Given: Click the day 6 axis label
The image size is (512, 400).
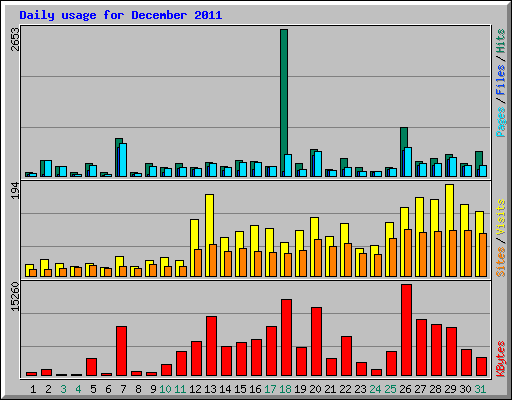Looking at the screenshot, I should [108, 389].
